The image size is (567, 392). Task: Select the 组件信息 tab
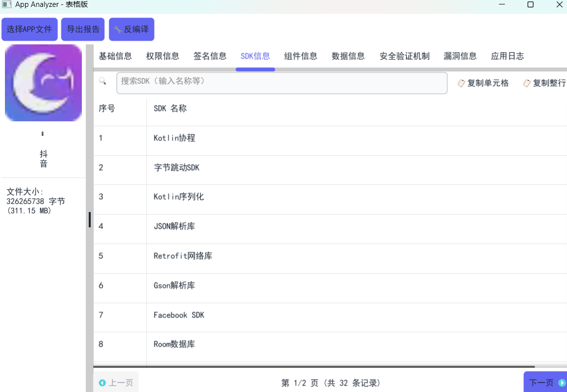tap(301, 56)
